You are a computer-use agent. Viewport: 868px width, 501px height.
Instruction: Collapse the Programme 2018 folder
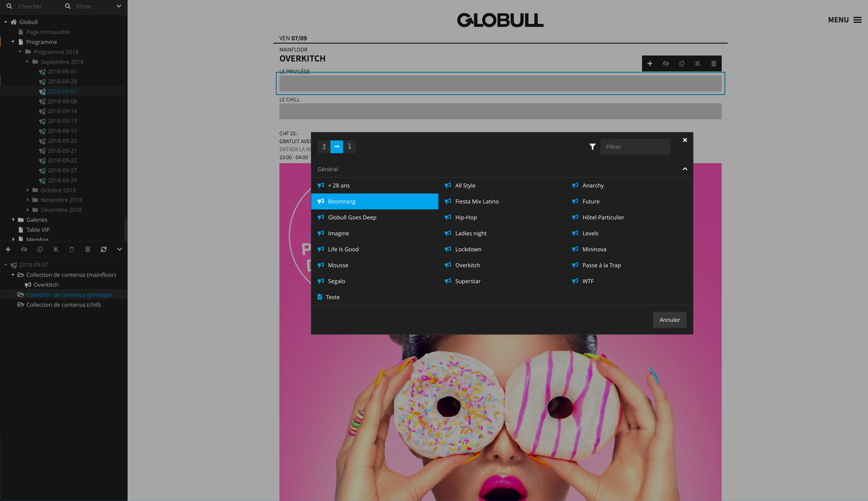20,52
